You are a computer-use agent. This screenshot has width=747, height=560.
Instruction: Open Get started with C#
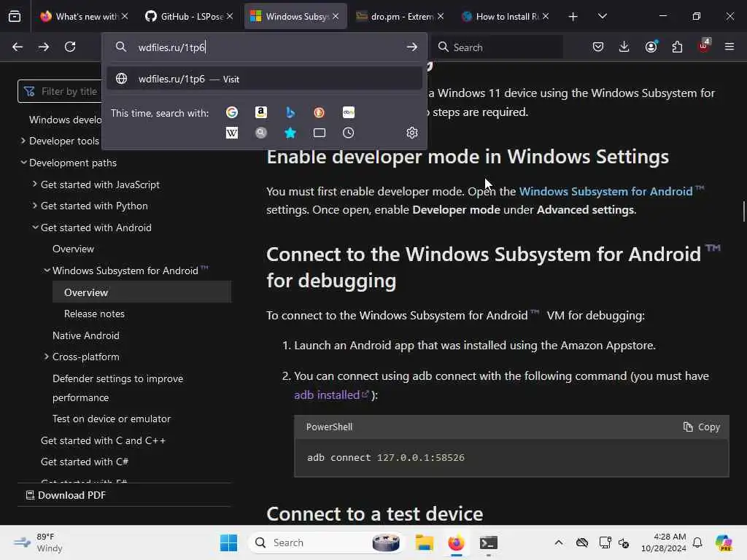(x=85, y=462)
